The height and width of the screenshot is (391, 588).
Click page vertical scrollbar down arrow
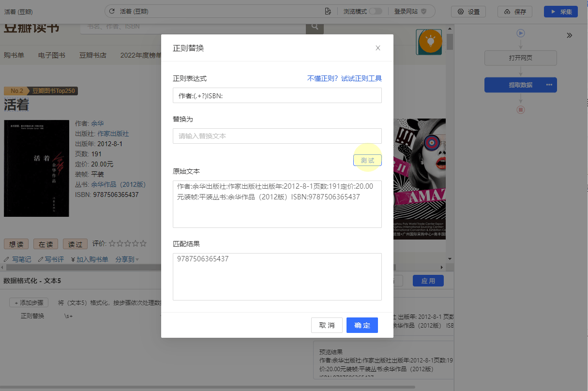point(450,258)
